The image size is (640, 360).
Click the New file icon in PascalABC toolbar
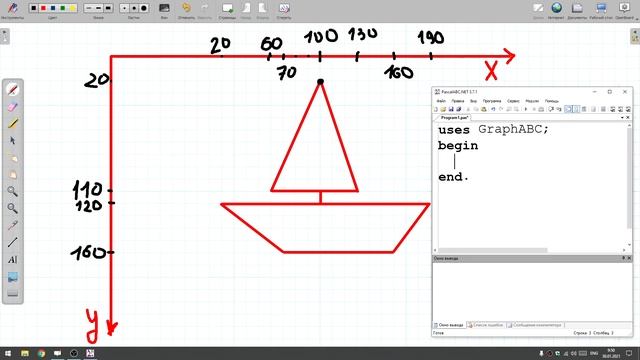pyautogui.click(x=436, y=109)
